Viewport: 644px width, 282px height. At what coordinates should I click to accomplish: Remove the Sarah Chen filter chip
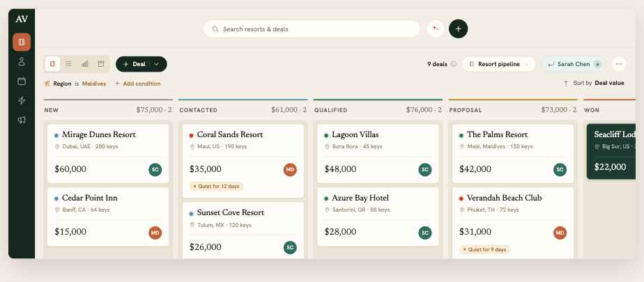597,64
